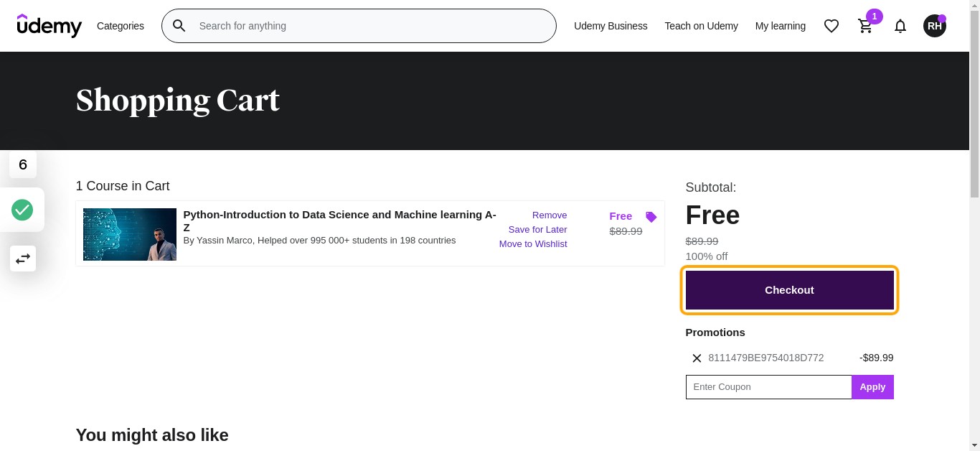
Task: Click the 'By Yassin Marco' author text
Action: [x=319, y=241]
